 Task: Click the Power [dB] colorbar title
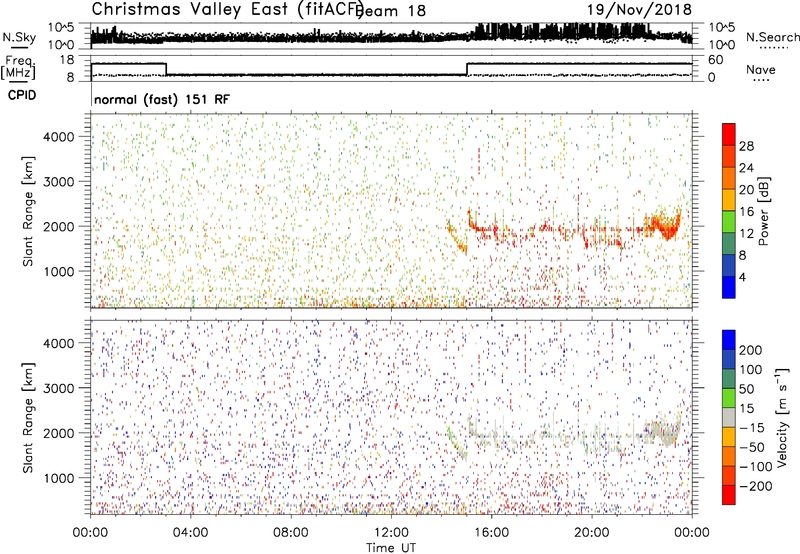click(x=763, y=211)
